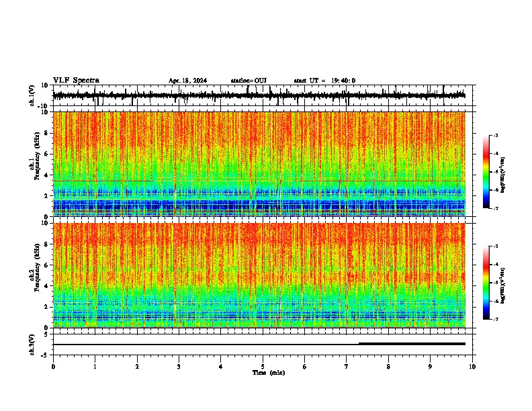This screenshot has height=411, width=532.
Task: Click the "-3" label on ch.1 color scale
Action: tap(496, 135)
